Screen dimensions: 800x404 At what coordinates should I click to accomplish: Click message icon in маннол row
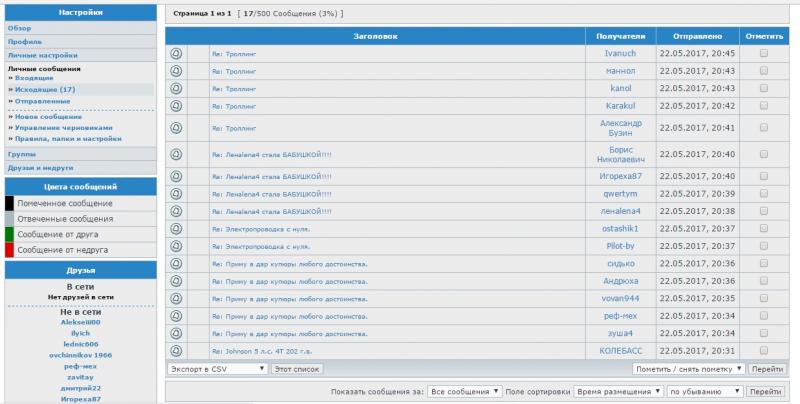176,71
